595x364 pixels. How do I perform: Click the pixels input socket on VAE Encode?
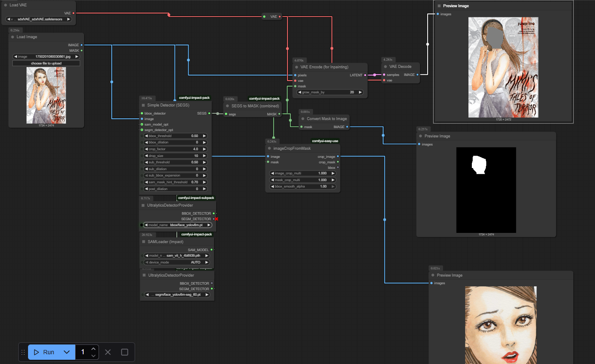pyautogui.click(x=295, y=75)
